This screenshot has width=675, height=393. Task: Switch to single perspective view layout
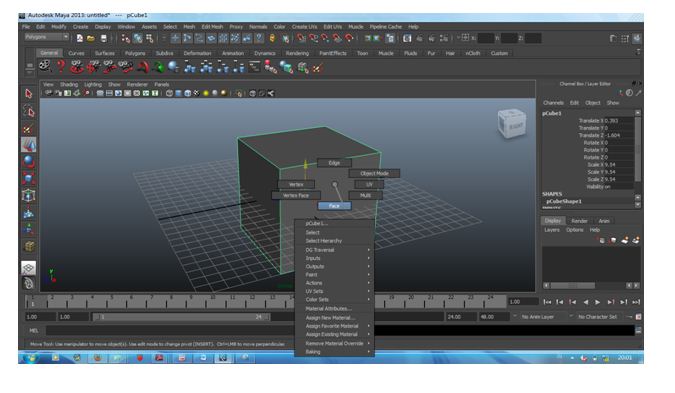point(28,268)
